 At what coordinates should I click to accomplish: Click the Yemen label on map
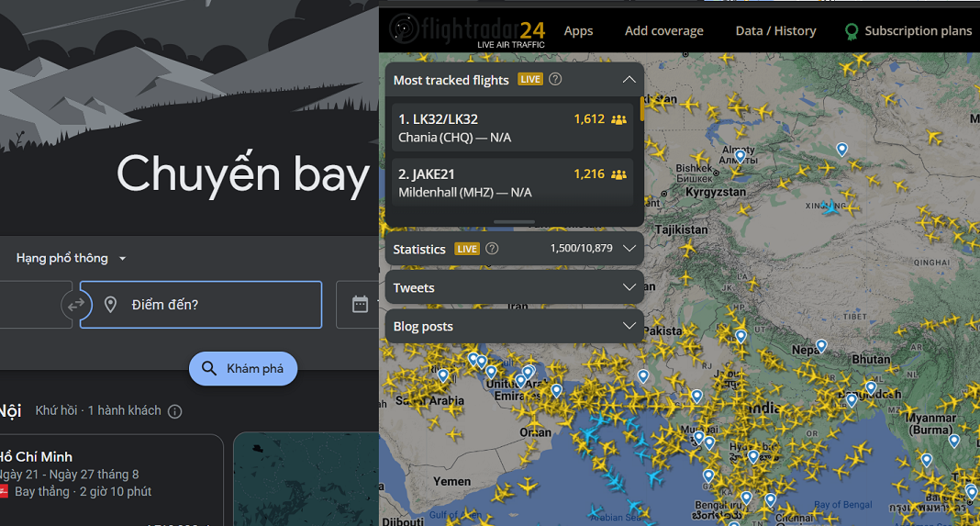451,481
